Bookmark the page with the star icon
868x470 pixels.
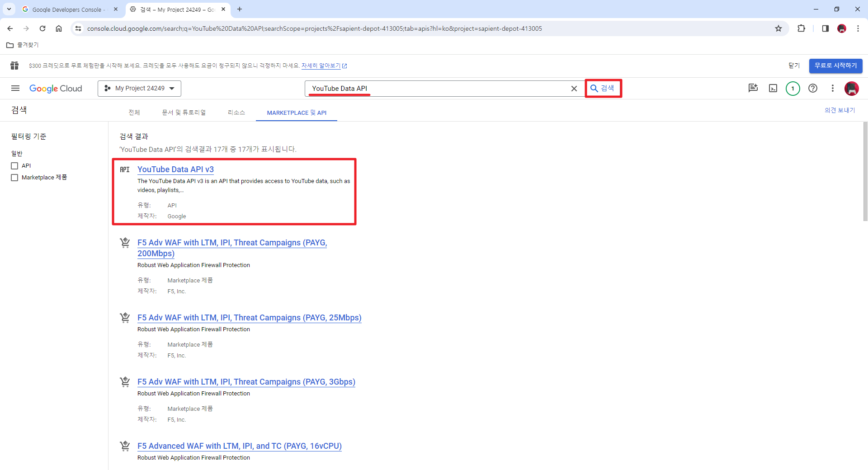778,28
